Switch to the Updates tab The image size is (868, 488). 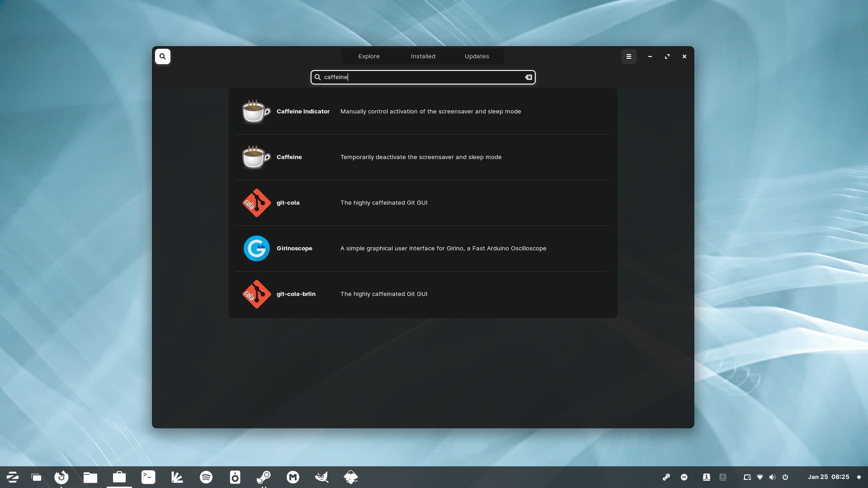point(477,56)
